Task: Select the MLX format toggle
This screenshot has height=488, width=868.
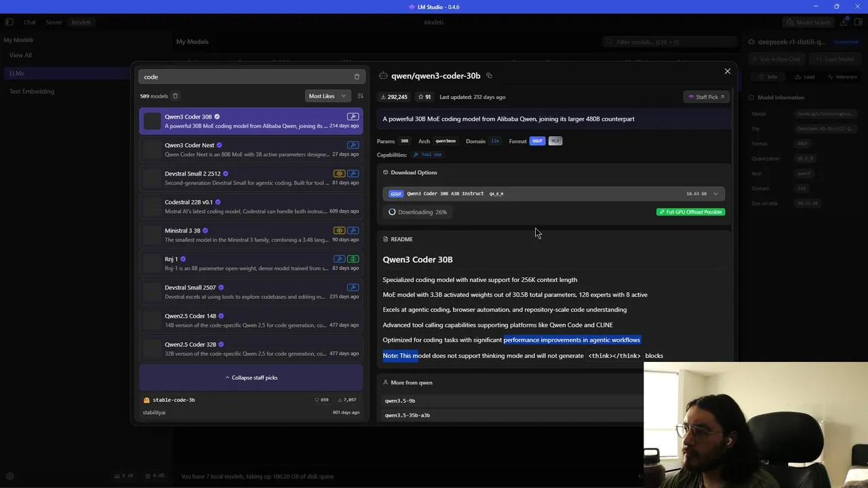Action: pos(555,141)
